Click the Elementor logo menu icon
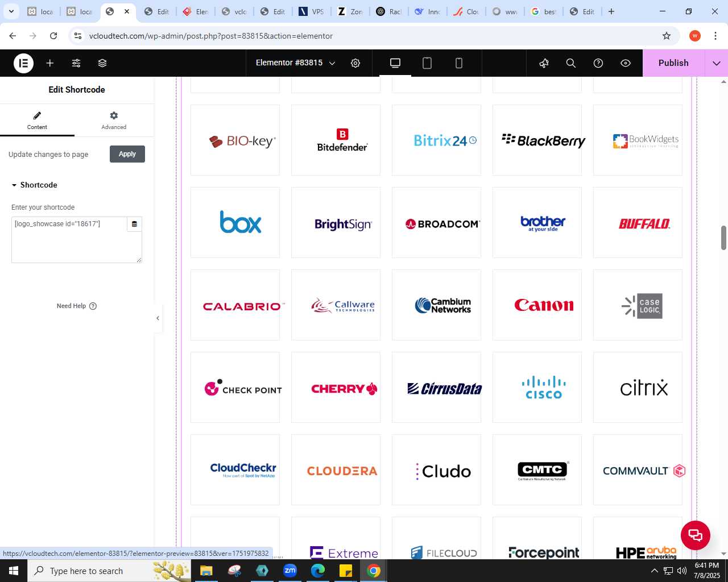This screenshot has height=582, width=728. [x=23, y=63]
